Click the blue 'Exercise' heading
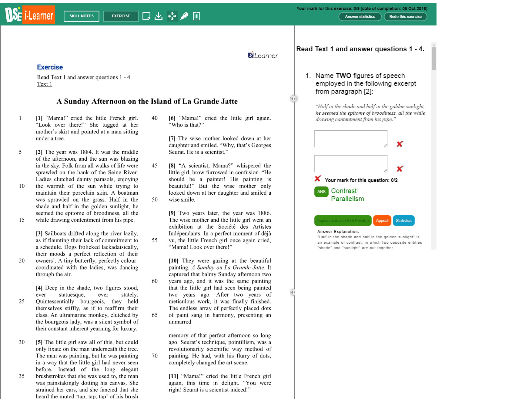Viewport: 532px width, 399px height. coord(50,67)
